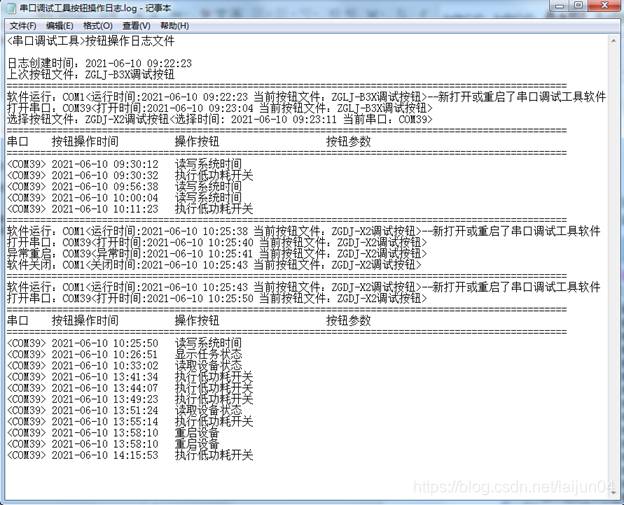
Task: Click the log row at 10:26:51 显示任务状态
Action: pyautogui.click(x=125, y=354)
